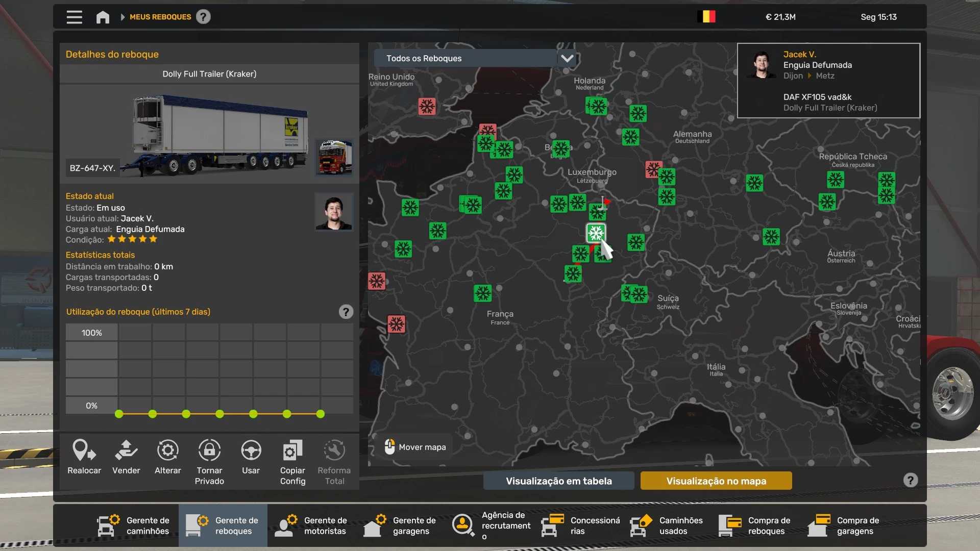Toggle trailer to Tornar Privado
Viewport: 980px width, 551px height.
tap(209, 451)
